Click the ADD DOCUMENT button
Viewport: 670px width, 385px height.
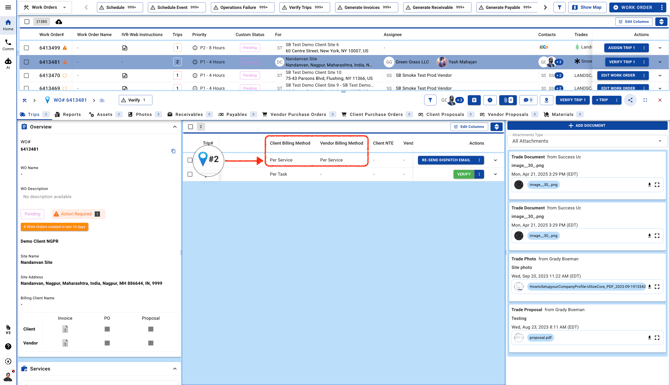587,126
